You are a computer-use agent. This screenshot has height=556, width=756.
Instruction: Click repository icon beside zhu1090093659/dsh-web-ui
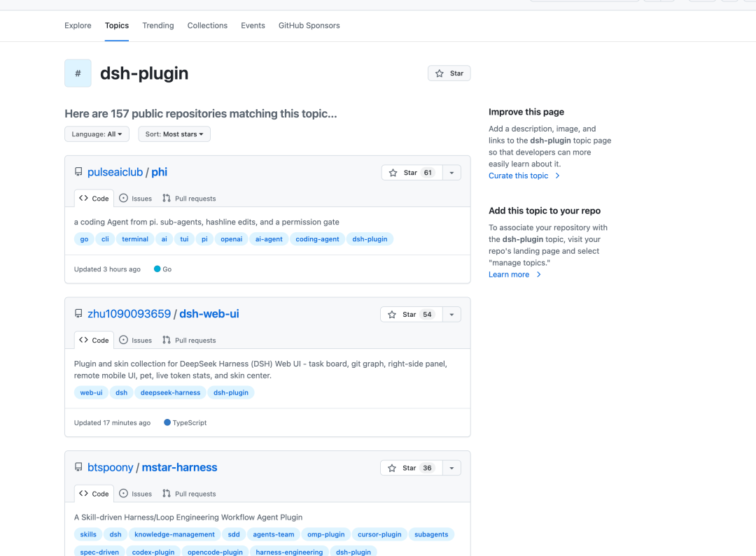[78, 313]
